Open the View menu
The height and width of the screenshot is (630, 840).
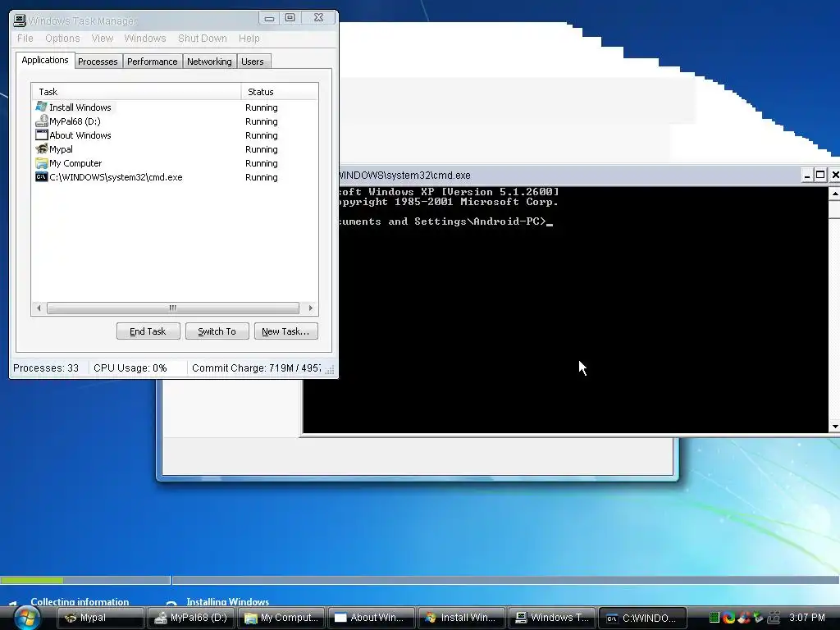pyautogui.click(x=102, y=39)
